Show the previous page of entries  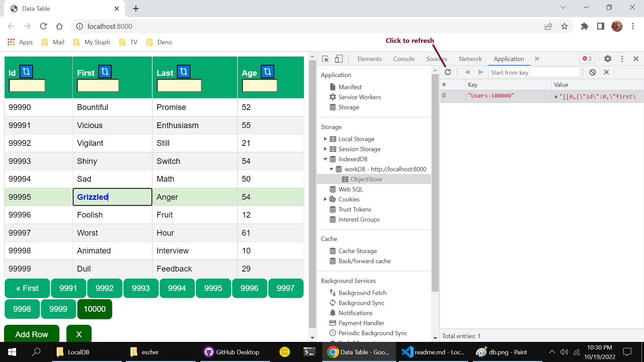point(467,72)
